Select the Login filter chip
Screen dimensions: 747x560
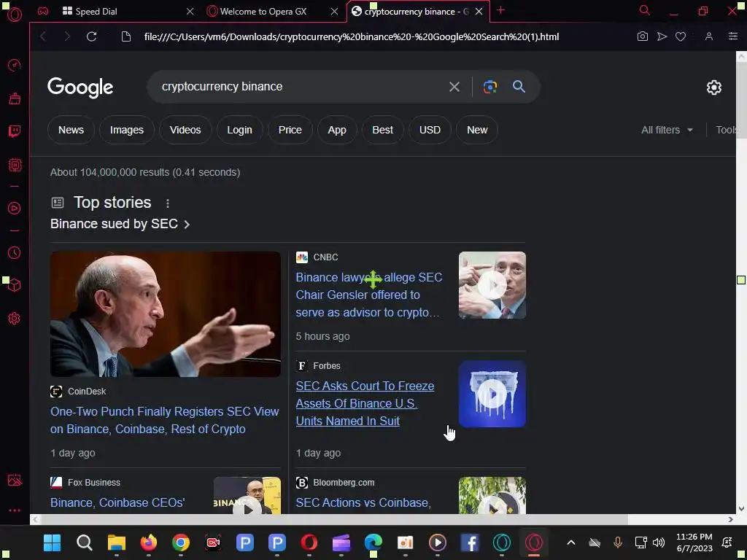(x=239, y=130)
